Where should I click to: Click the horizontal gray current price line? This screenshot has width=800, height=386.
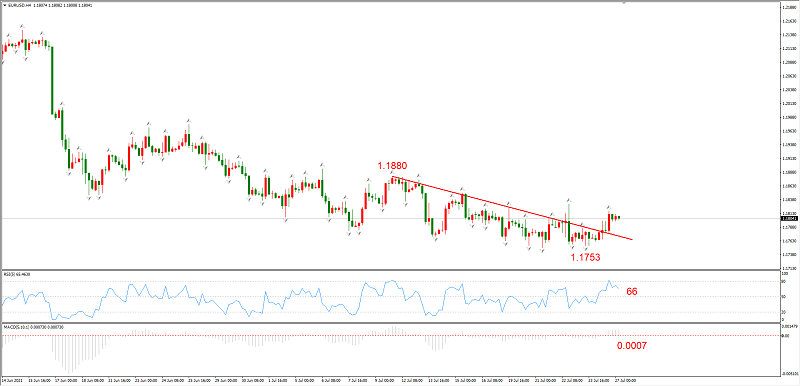(x=390, y=218)
